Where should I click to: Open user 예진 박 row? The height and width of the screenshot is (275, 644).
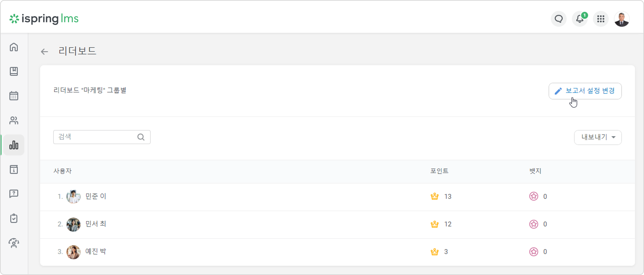tap(337, 252)
